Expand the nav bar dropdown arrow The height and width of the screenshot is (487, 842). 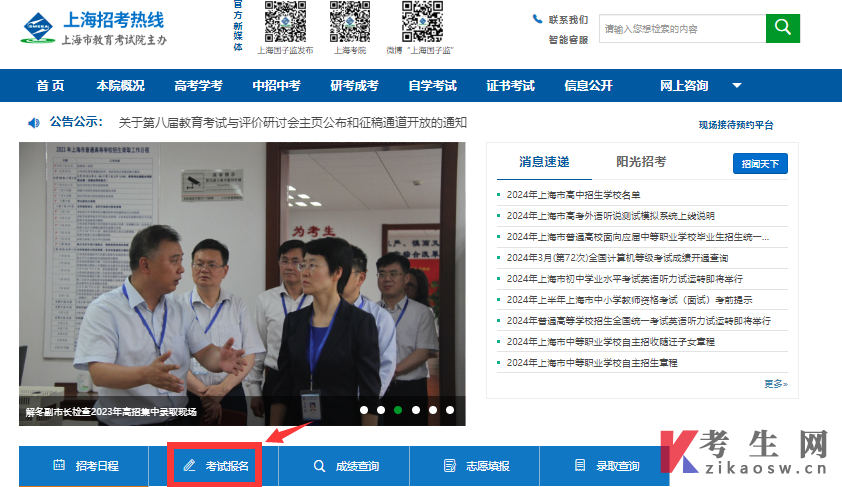coord(737,85)
